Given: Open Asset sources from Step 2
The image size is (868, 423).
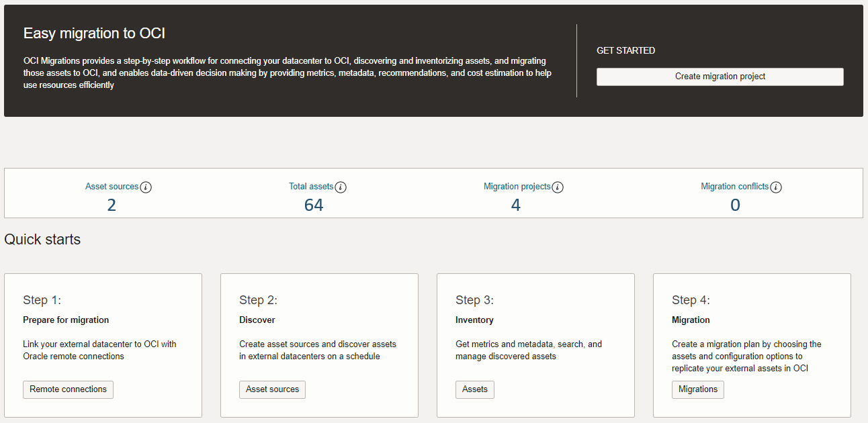Looking at the screenshot, I should 272,389.
